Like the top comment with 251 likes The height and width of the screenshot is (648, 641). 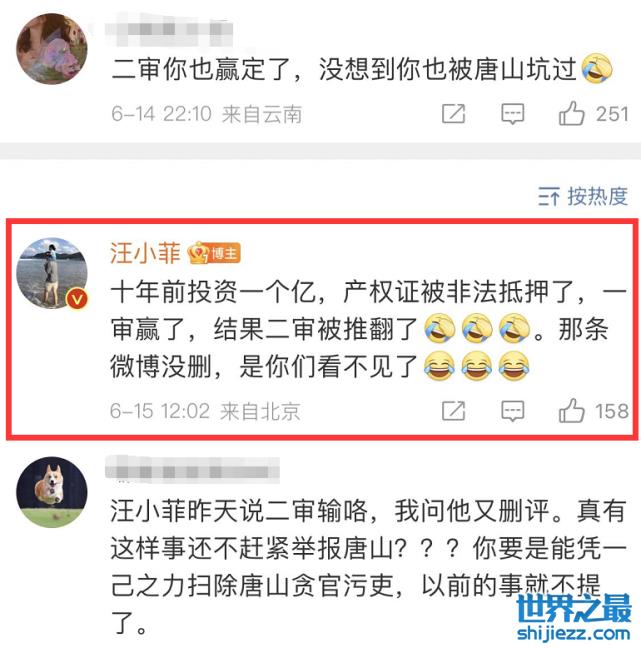pos(572,113)
